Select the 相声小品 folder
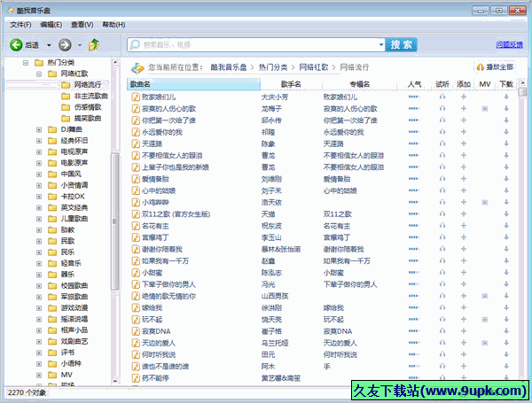532x403 pixels. pos(74,330)
